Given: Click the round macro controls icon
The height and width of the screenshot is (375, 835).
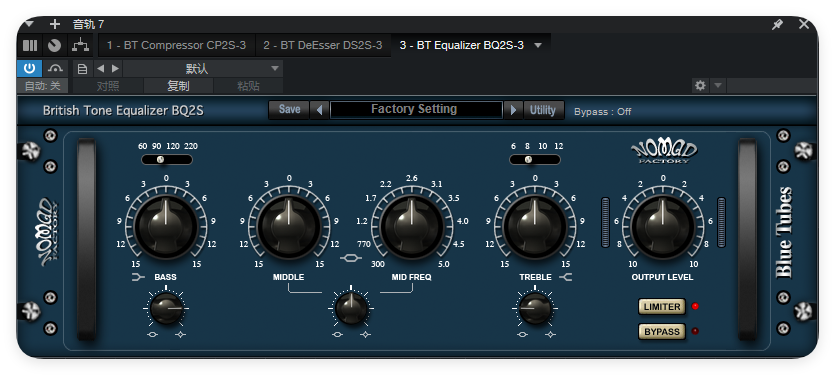Looking at the screenshot, I should 54,46.
